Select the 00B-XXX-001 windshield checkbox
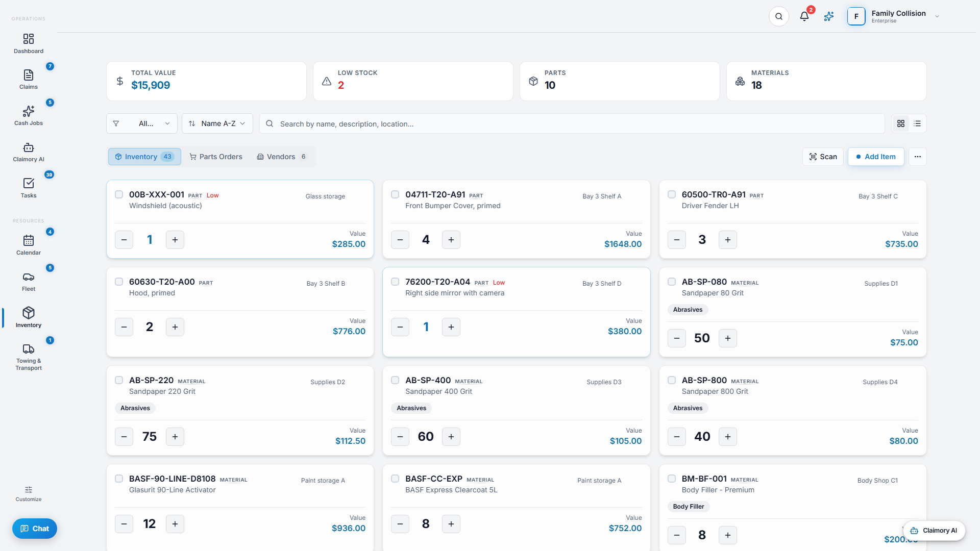This screenshot has height=551, width=980. [x=119, y=194]
